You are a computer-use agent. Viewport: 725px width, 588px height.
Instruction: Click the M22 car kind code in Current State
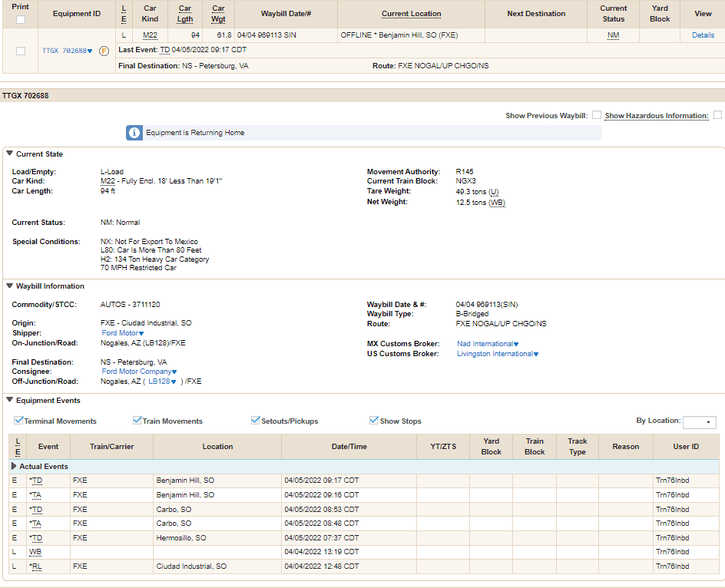coord(108,181)
